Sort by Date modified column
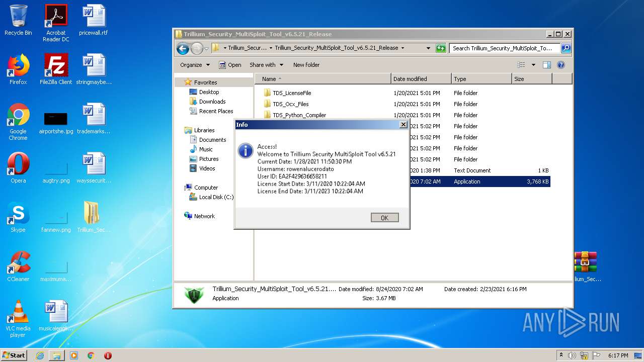Viewport: 644px width, 362px height. (421, 79)
